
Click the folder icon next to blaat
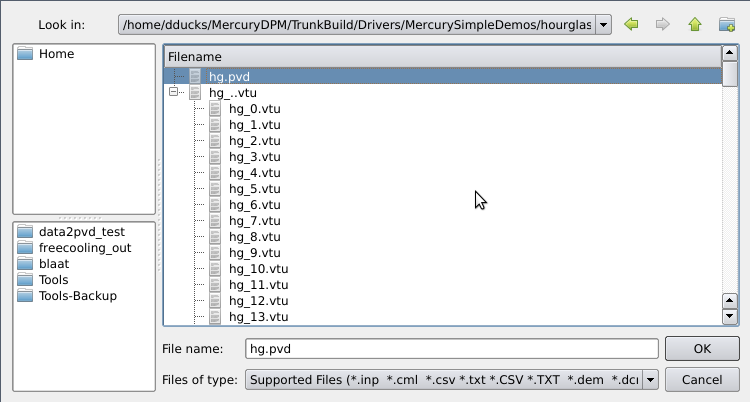click(25, 264)
